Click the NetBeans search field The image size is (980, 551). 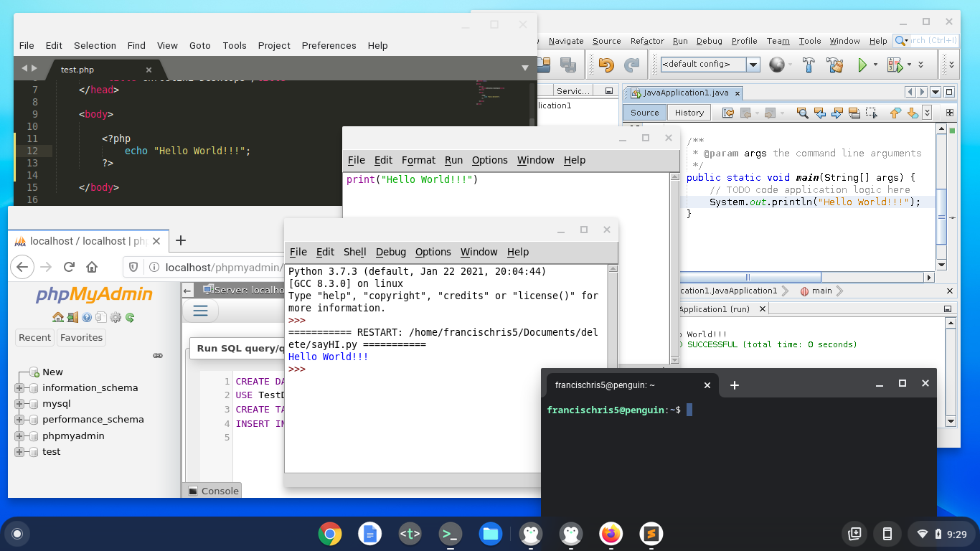tap(926, 41)
